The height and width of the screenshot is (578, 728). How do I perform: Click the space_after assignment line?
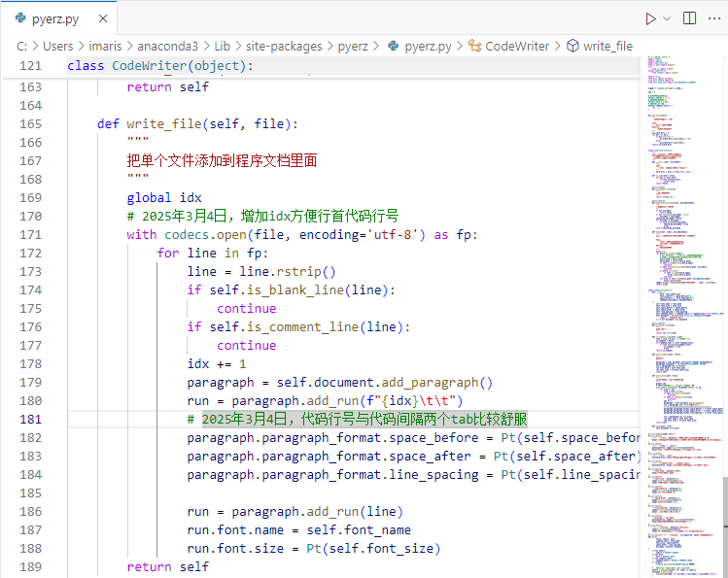413,456
